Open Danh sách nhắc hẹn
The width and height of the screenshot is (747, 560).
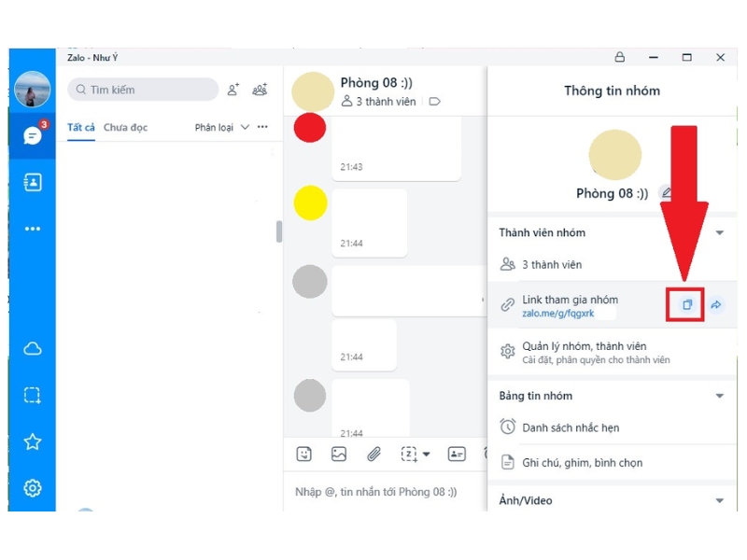pyautogui.click(x=613, y=427)
